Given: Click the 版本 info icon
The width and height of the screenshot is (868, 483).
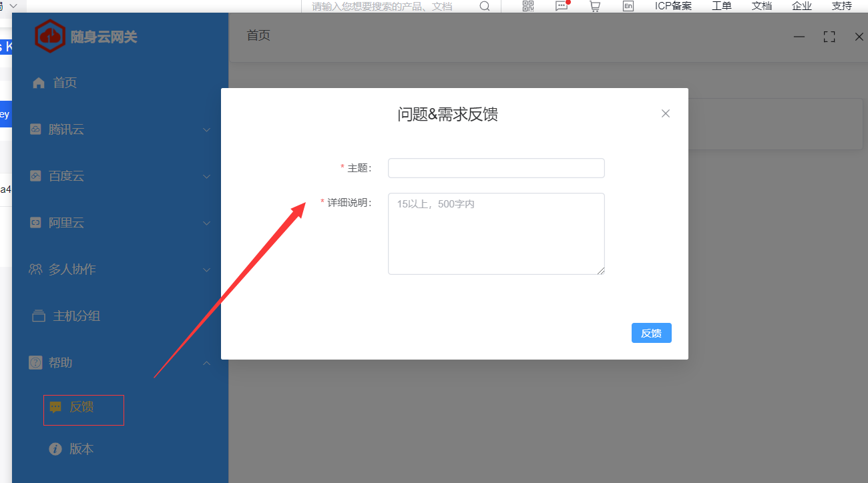Looking at the screenshot, I should click(x=55, y=449).
